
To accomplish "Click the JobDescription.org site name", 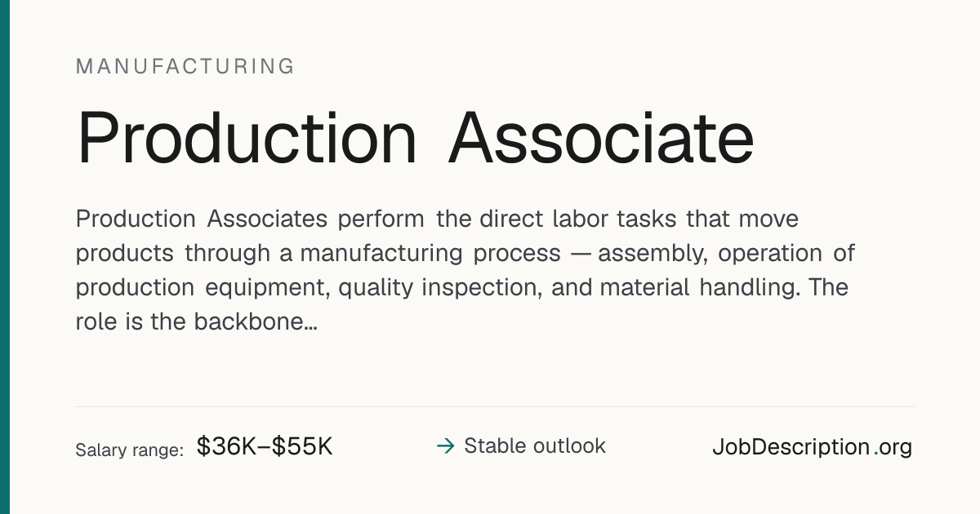I will (812, 447).
